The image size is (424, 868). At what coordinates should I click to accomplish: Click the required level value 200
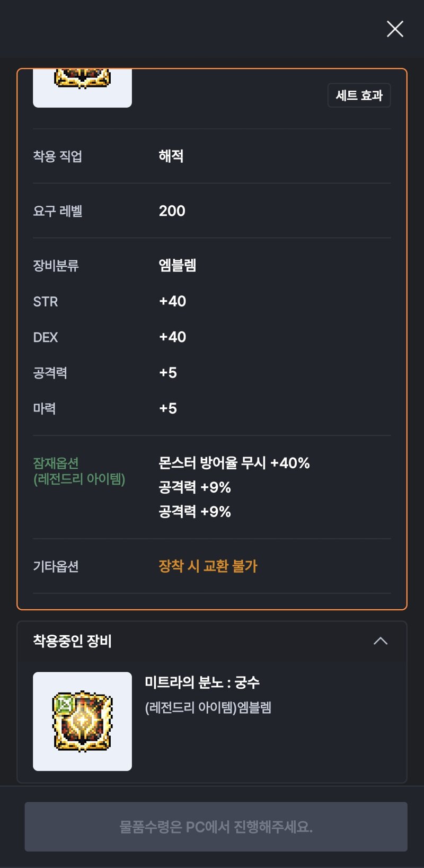(x=172, y=211)
